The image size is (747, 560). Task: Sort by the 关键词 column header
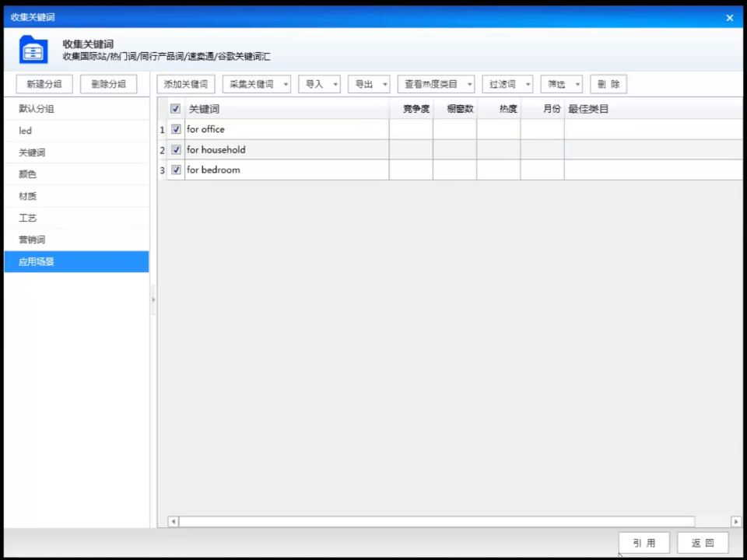[x=287, y=109]
